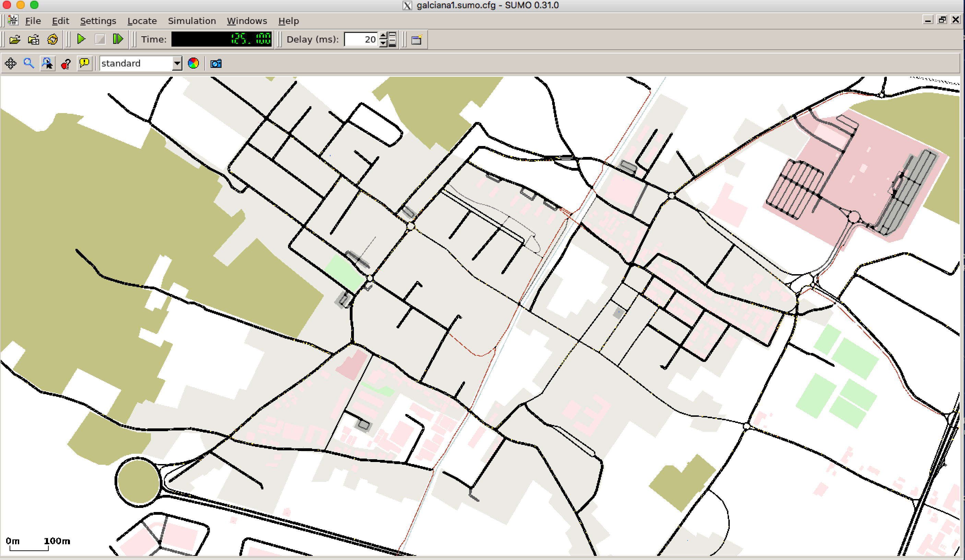
Task: Start the simulation with the green play button
Action: (x=81, y=39)
